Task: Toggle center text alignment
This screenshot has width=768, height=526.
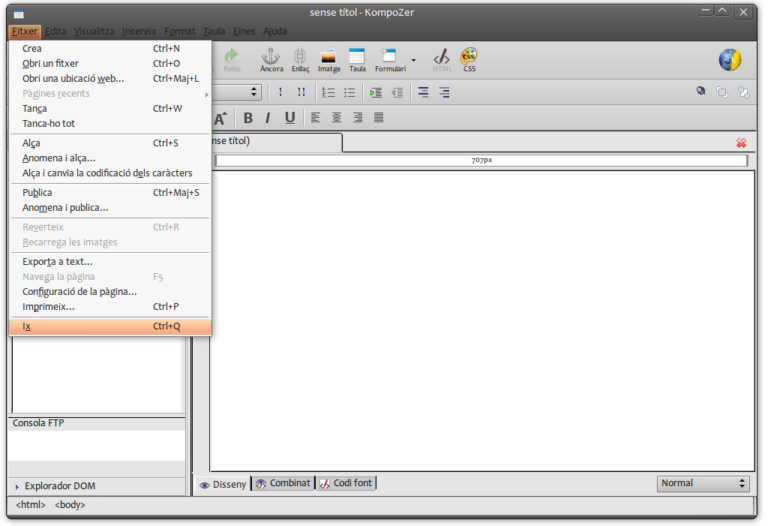Action: [336, 118]
